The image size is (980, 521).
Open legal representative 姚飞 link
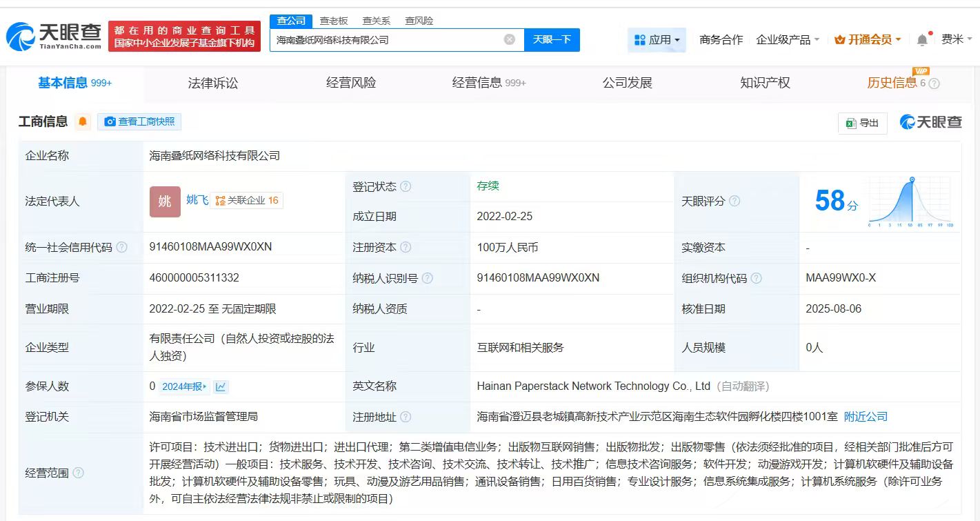197,200
